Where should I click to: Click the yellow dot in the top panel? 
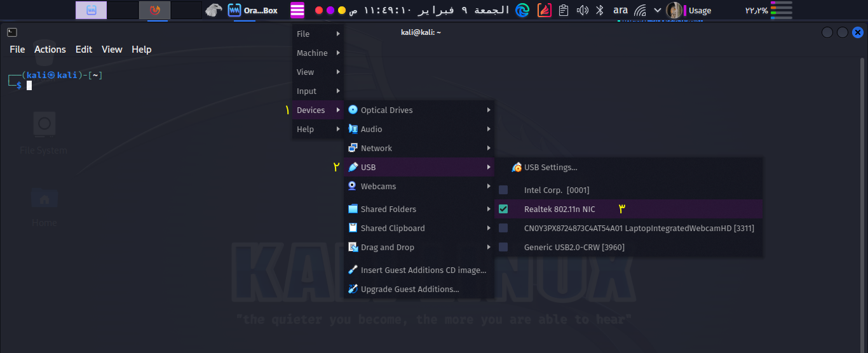pos(342,11)
